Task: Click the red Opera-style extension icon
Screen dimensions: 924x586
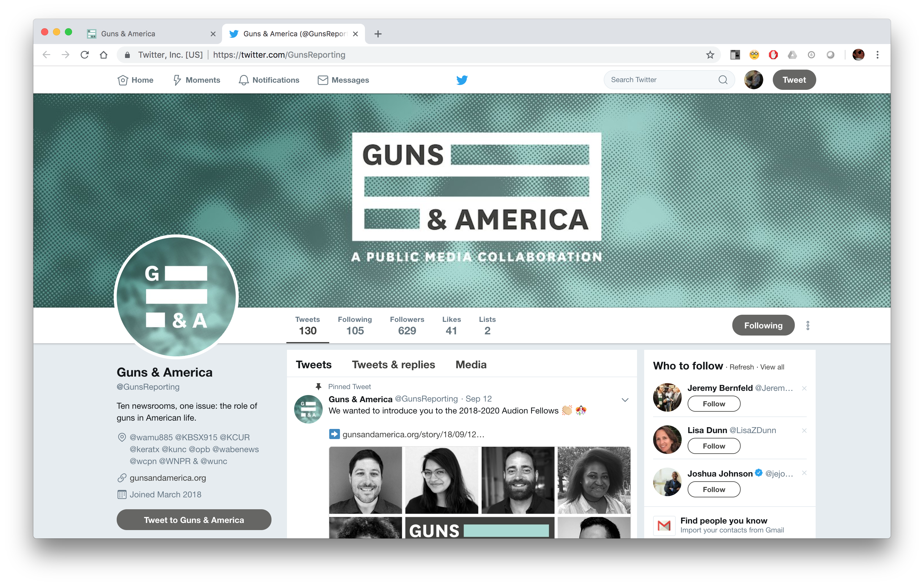Action: pyautogui.click(x=773, y=55)
